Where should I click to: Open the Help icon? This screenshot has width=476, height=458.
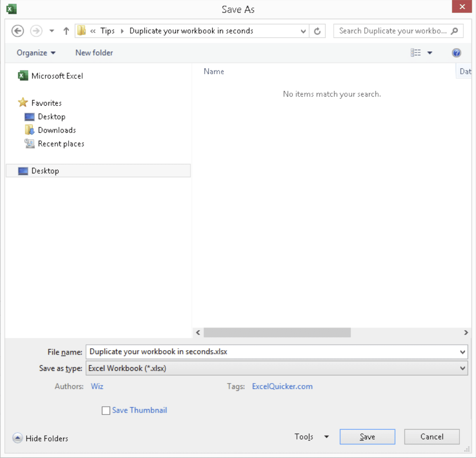pyautogui.click(x=457, y=53)
